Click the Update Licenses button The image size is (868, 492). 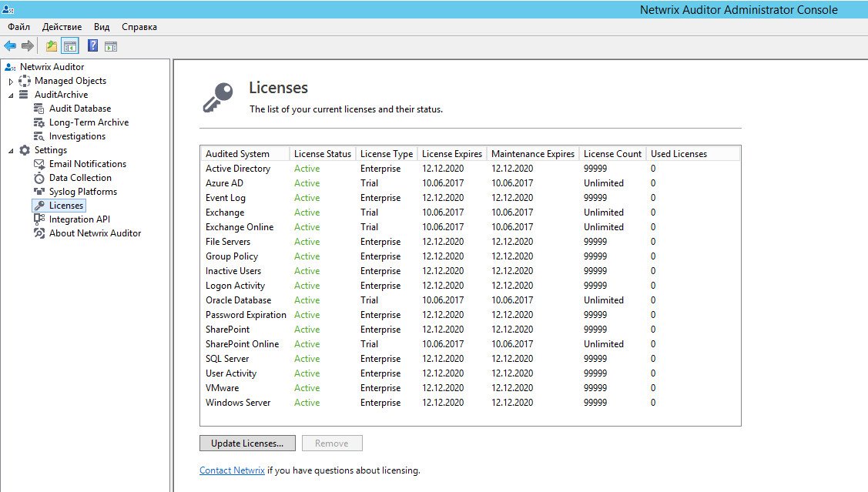point(247,443)
